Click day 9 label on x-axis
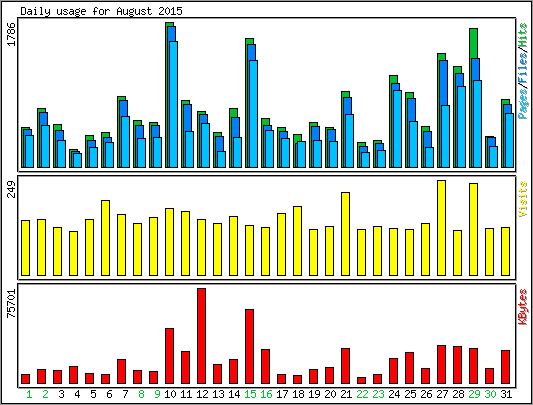533x405 pixels. pos(157,394)
